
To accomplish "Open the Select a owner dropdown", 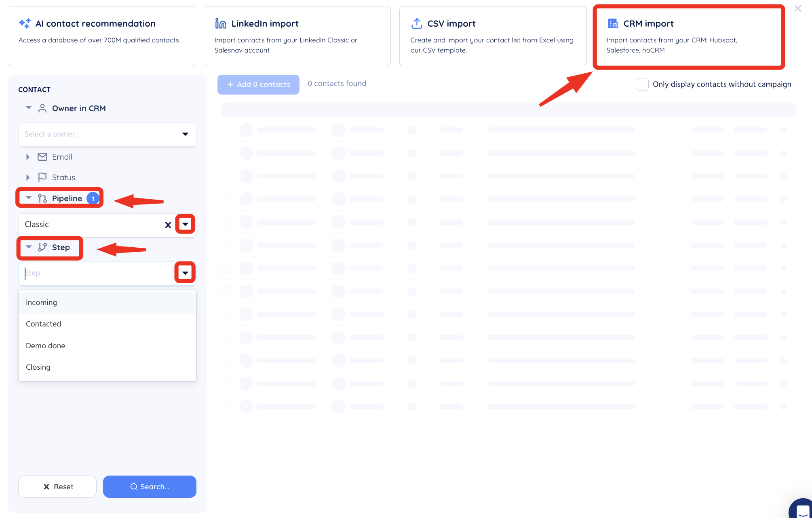I will 107,134.
